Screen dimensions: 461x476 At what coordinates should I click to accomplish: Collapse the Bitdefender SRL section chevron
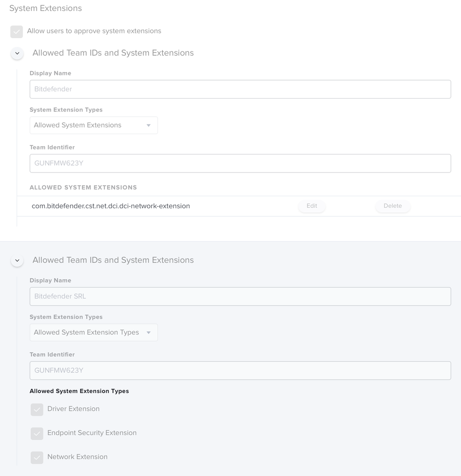17,261
